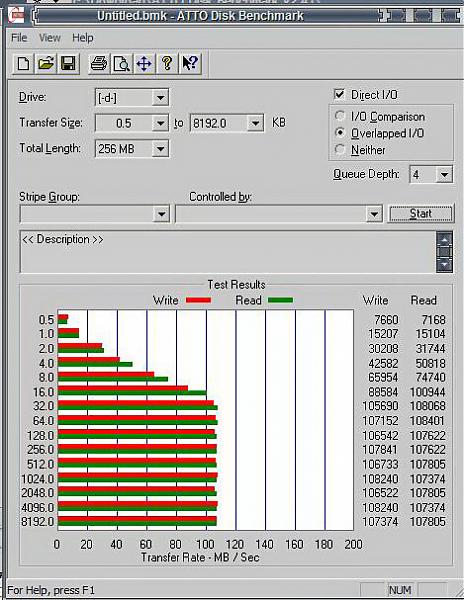The height and width of the screenshot is (600, 464).
Task: Open Print Preview toolbar icon
Action: click(121, 63)
